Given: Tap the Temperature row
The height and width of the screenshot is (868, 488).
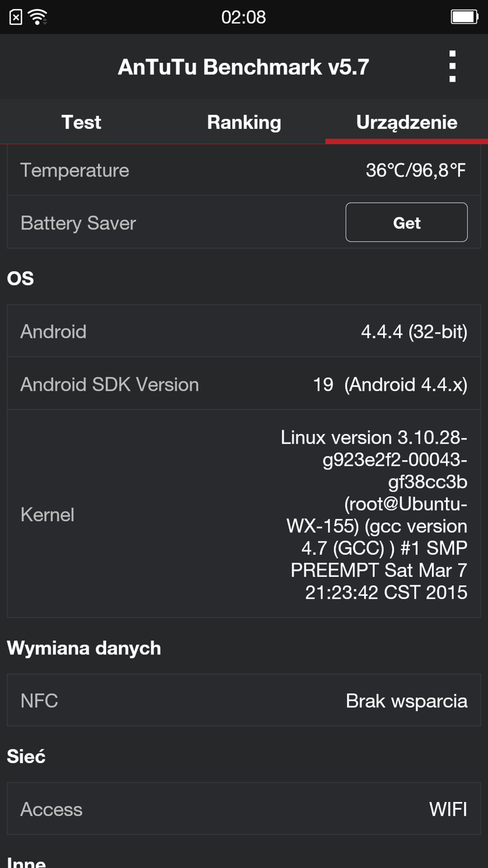Looking at the screenshot, I should click(244, 170).
